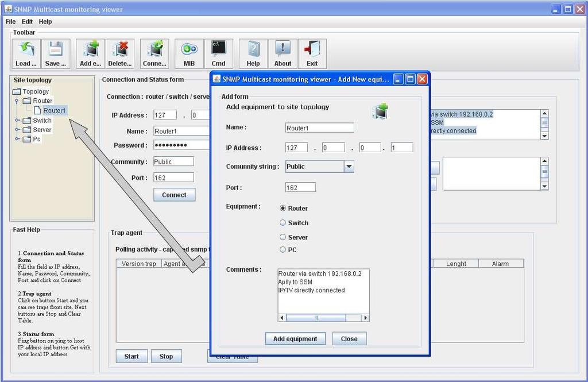
Task: Maximize the Add New equipment dialog
Action: click(x=410, y=79)
